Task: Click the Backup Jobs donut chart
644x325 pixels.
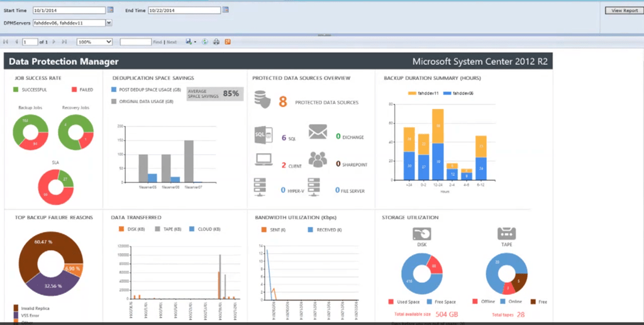Action: pyautogui.click(x=30, y=132)
